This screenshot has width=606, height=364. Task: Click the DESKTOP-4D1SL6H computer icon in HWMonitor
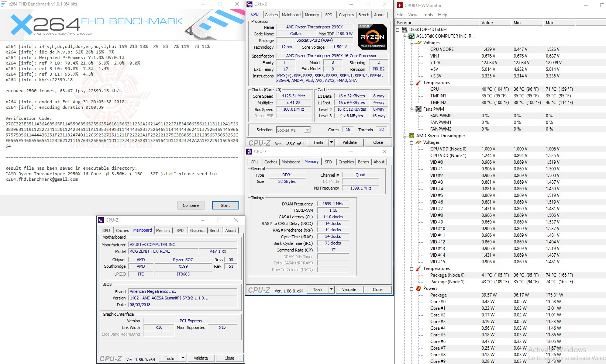[404, 30]
